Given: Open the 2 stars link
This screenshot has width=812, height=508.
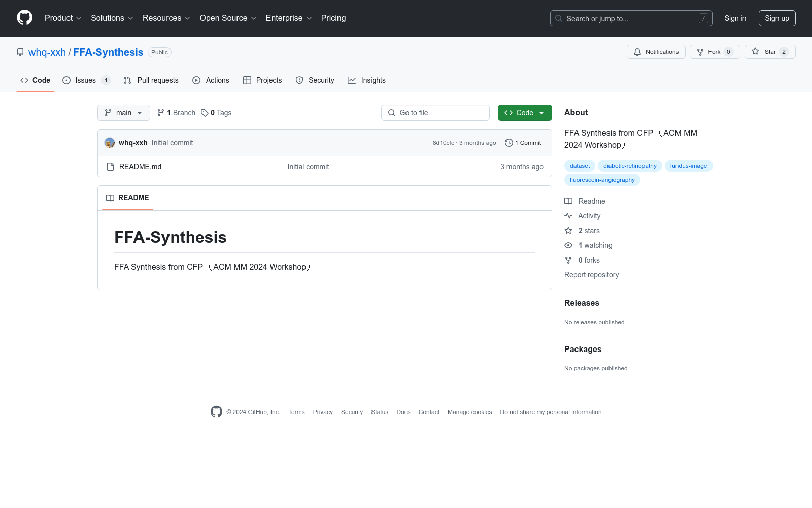Looking at the screenshot, I should point(582,231).
